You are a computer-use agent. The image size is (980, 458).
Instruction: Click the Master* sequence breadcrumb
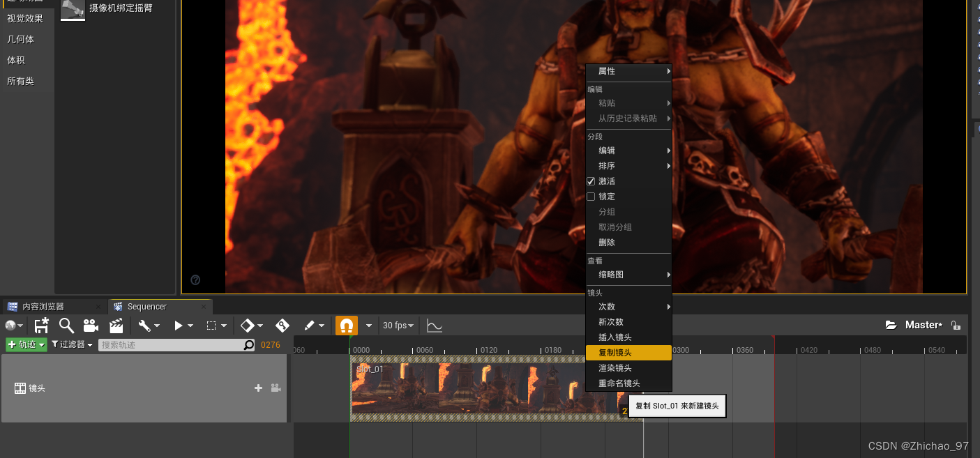[924, 326]
